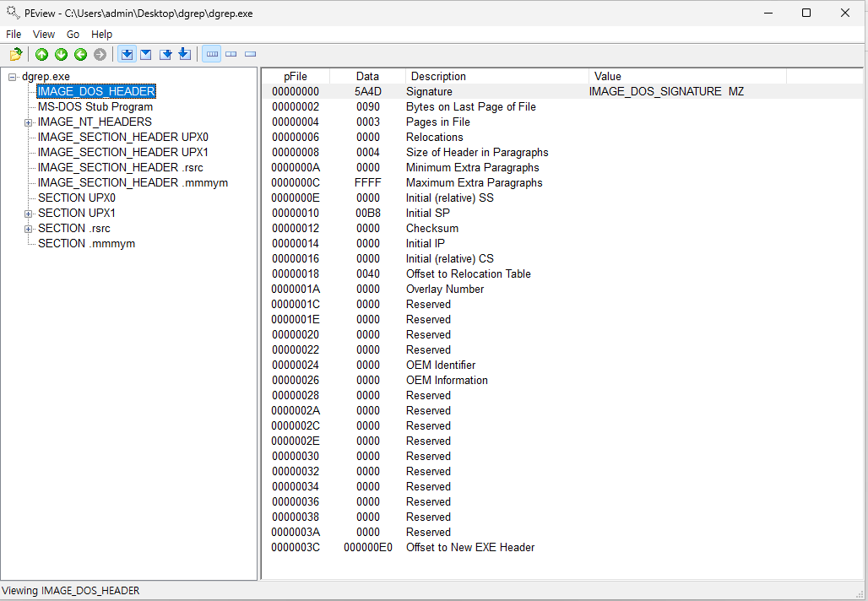Click the 5A4D signature data value
The image size is (868, 601).
(367, 92)
